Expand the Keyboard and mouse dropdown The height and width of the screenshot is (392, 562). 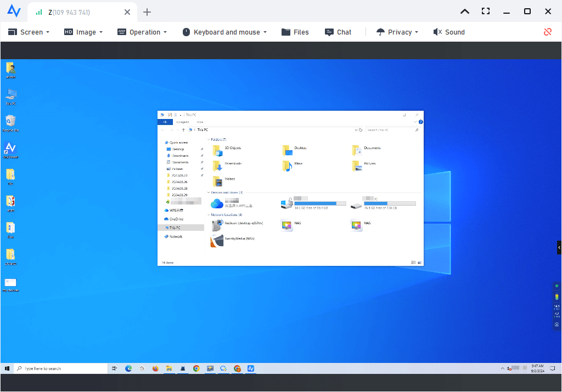pyautogui.click(x=224, y=32)
